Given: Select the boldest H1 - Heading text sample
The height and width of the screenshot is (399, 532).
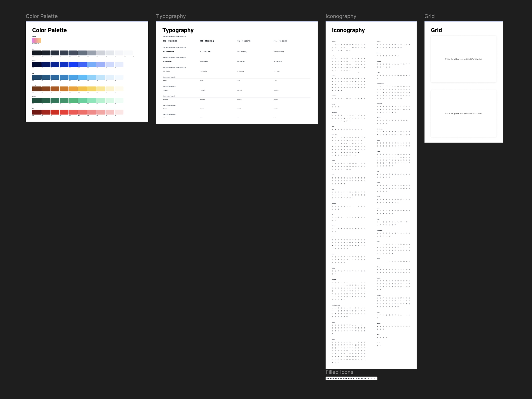Looking at the screenshot, I should click(x=170, y=41).
